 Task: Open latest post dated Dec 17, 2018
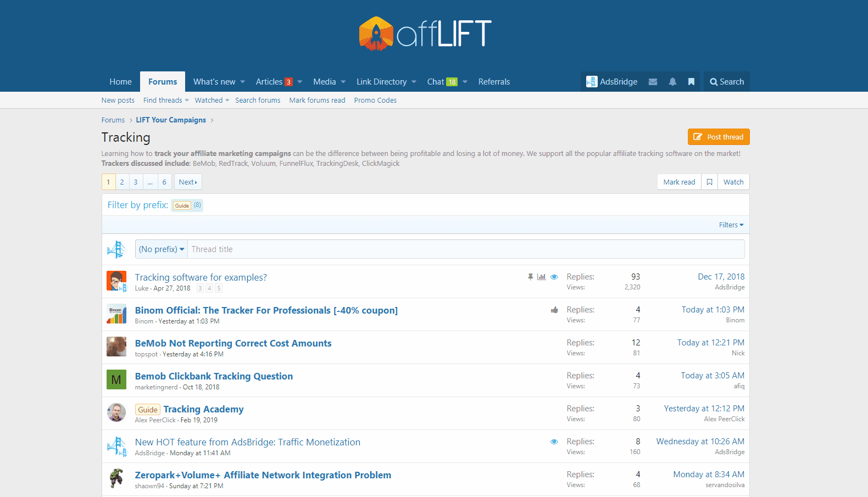point(721,277)
